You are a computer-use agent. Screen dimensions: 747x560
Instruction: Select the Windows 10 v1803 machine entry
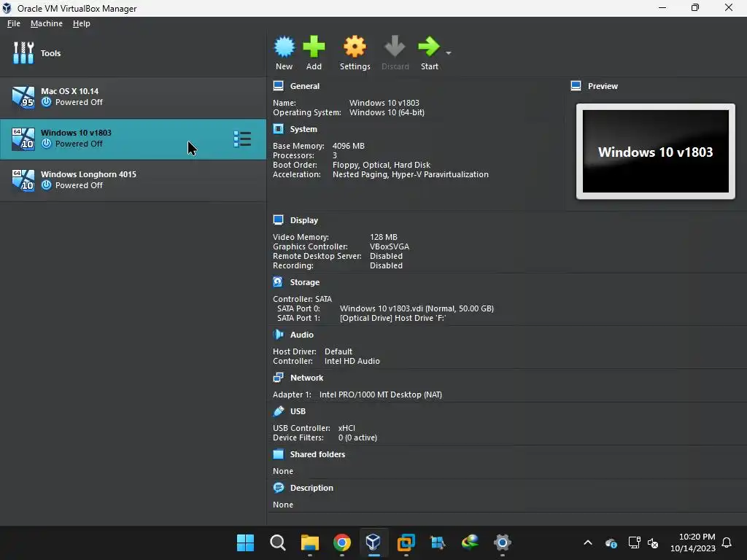133,139
